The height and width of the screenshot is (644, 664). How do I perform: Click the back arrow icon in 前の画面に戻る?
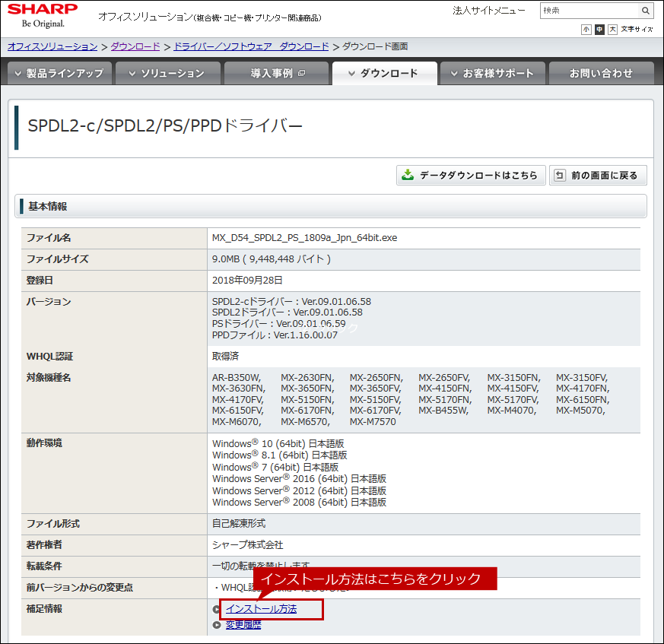coord(559,175)
